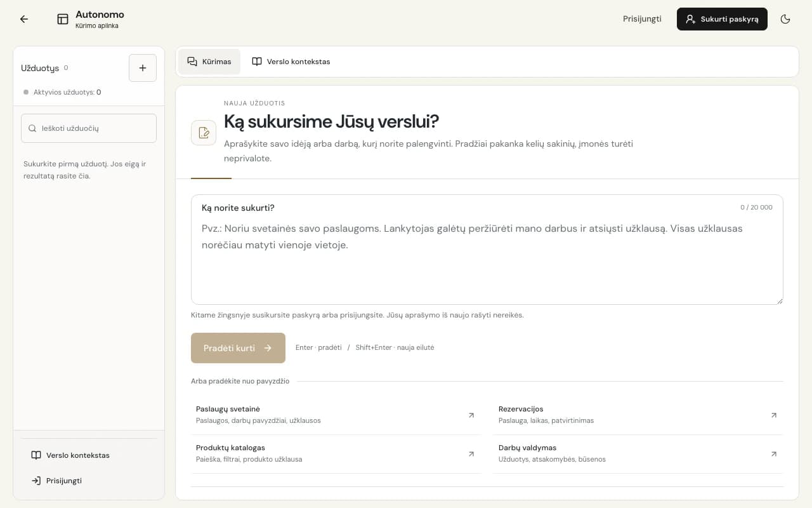Click the Autonomo layout logo icon
812x508 pixels.
(63, 19)
